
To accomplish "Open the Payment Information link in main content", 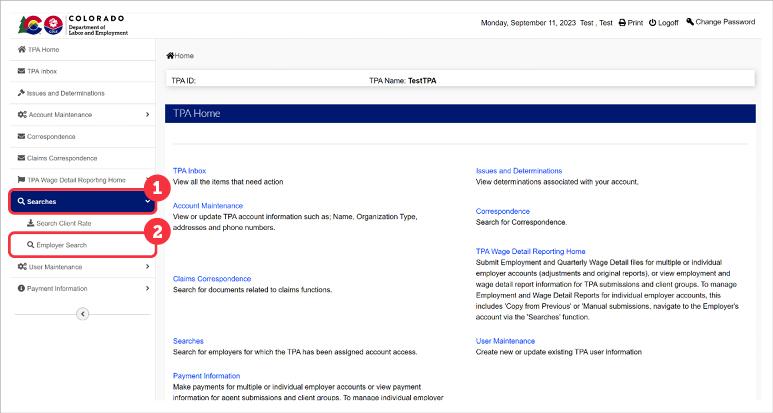I will point(206,376).
